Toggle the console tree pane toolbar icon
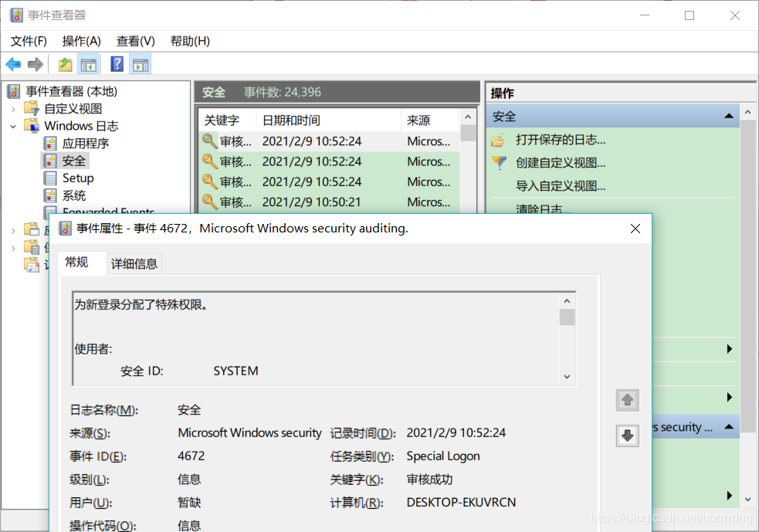The height and width of the screenshot is (532, 759). pos(89,64)
